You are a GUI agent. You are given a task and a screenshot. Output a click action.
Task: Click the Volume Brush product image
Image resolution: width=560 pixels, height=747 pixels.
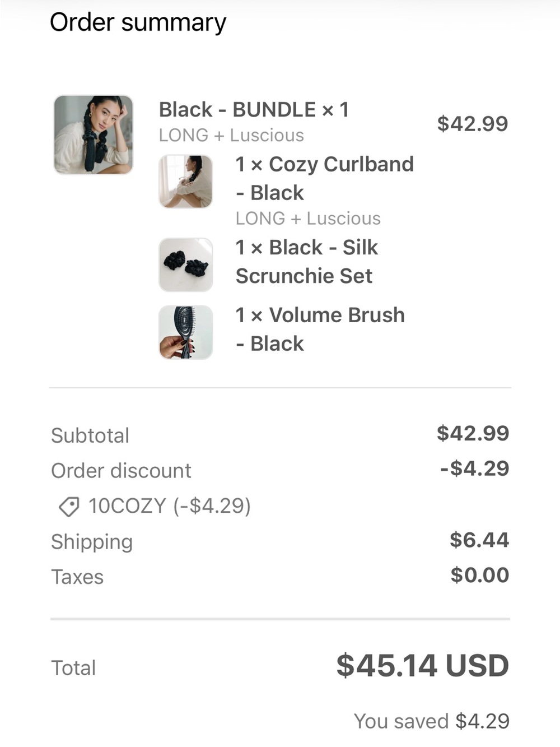[x=185, y=332]
